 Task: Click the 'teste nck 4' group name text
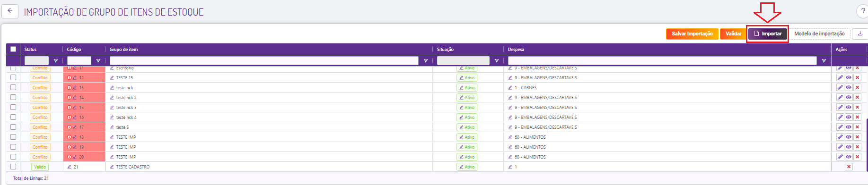click(126, 118)
